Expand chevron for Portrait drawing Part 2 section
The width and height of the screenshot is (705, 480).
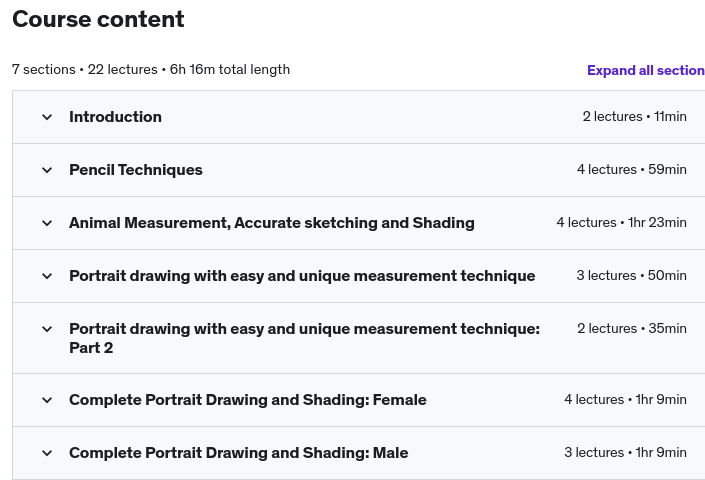click(x=47, y=329)
